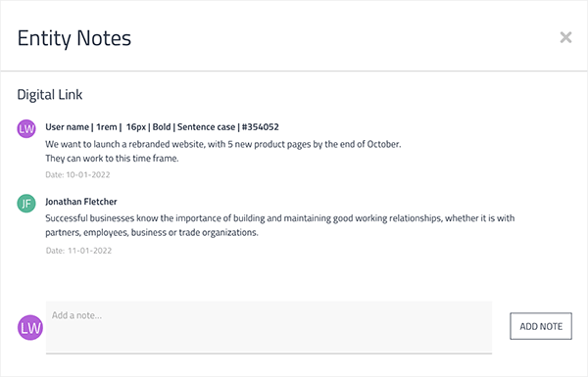Click the Digital Link section title
The height and width of the screenshot is (377, 588).
(x=50, y=94)
